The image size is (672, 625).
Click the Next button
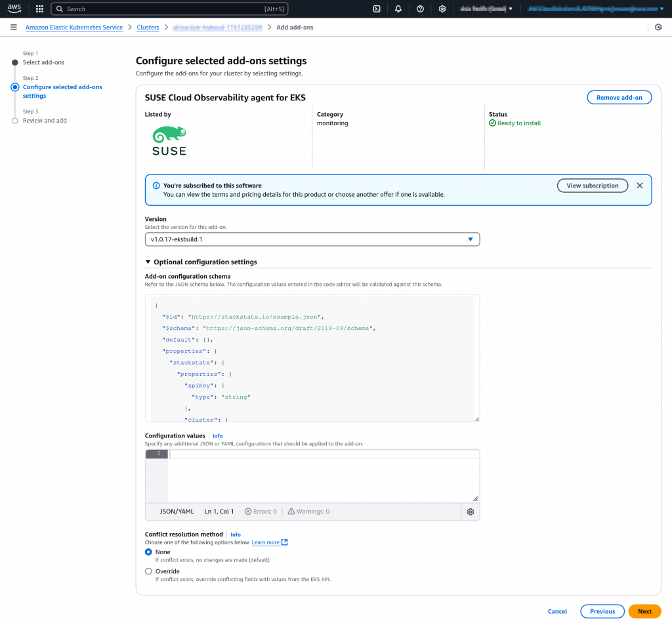tap(644, 611)
